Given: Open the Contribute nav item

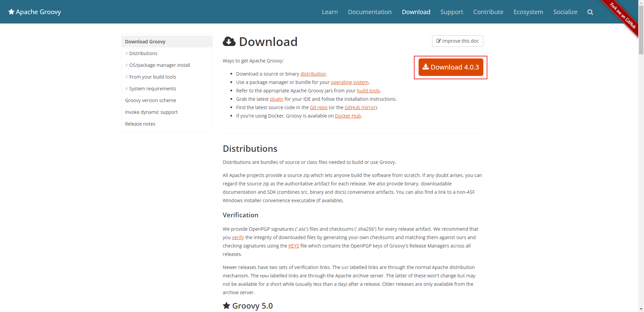Looking at the screenshot, I should coord(488,12).
